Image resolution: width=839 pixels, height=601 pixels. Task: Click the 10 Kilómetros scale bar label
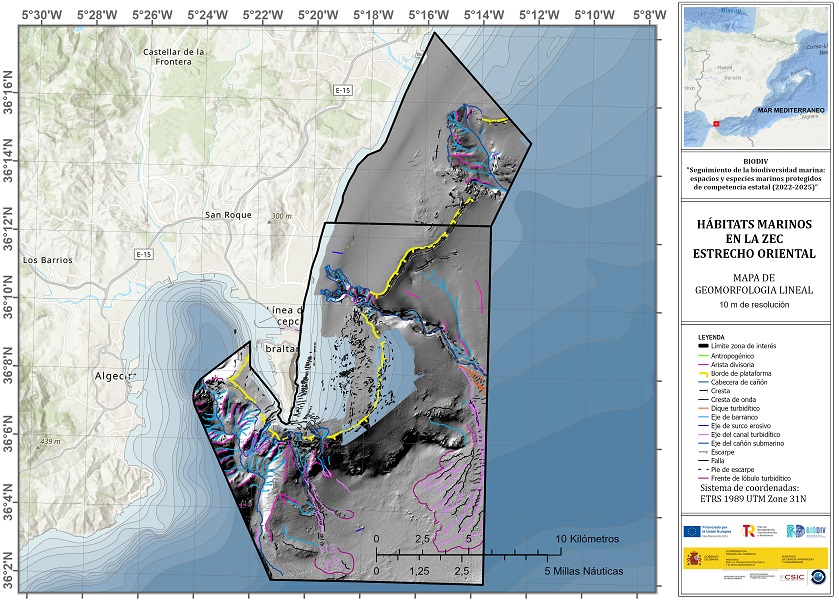(587, 539)
